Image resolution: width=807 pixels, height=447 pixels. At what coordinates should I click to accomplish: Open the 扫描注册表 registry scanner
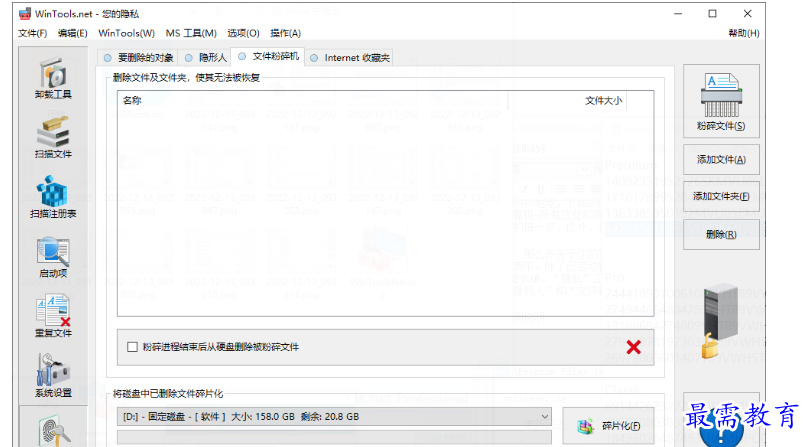[53, 198]
